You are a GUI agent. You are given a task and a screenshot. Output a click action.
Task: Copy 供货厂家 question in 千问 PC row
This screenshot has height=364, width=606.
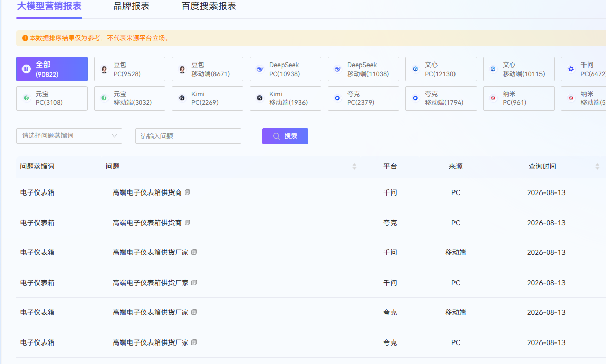194,282
